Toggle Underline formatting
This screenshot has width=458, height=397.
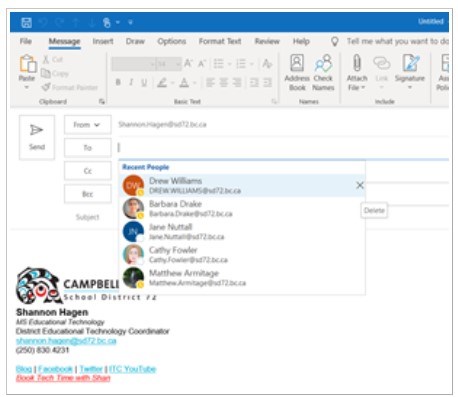point(144,82)
